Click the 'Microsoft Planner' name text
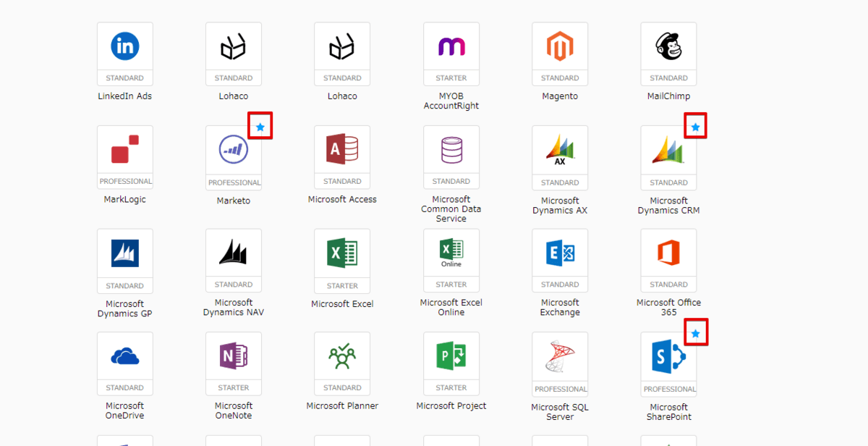This screenshot has height=446, width=868. tap(342, 406)
